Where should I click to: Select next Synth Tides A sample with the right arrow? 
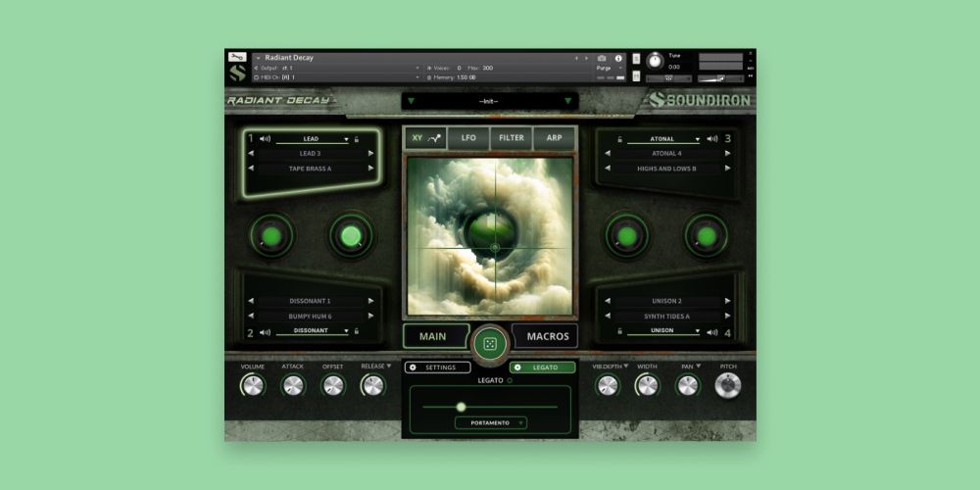tap(727, 316)
